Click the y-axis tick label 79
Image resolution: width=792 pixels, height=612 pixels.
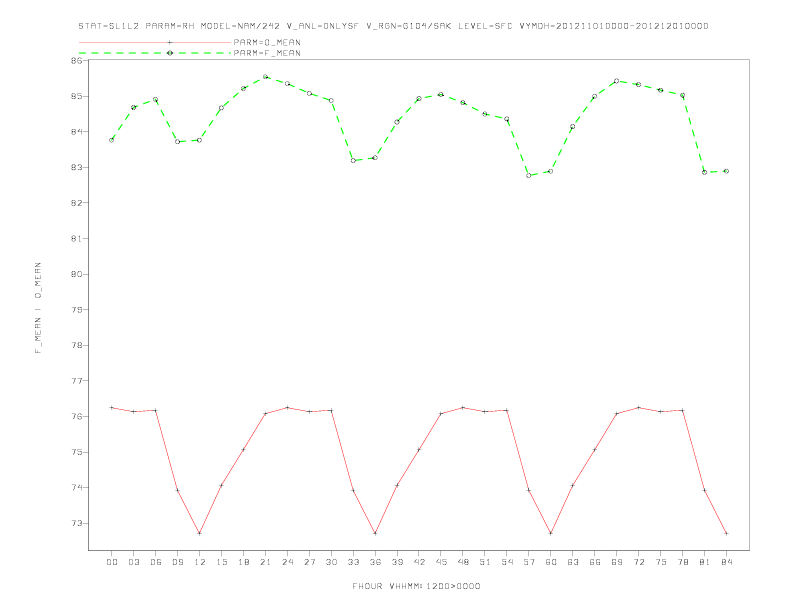point(77,310)
